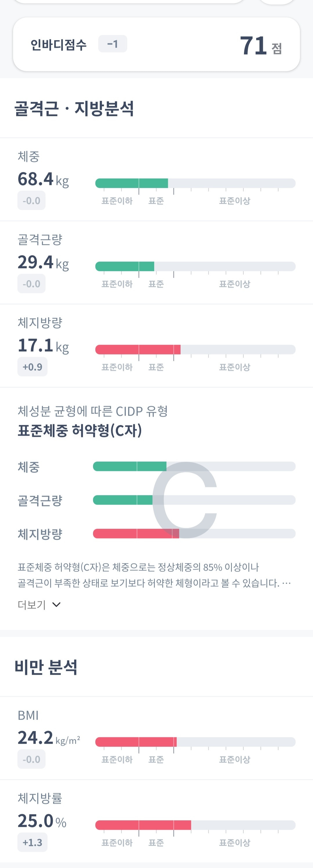
Task: Click the -0.0 badge under 68.4 kg
Action: coord(31,201)
